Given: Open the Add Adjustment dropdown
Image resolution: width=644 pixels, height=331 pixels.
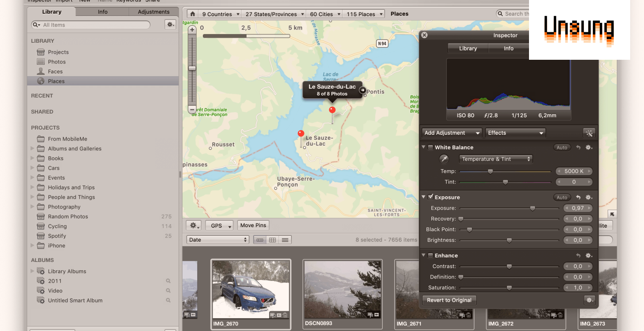Looking at the screenshot, I should [x=451, y=133].
